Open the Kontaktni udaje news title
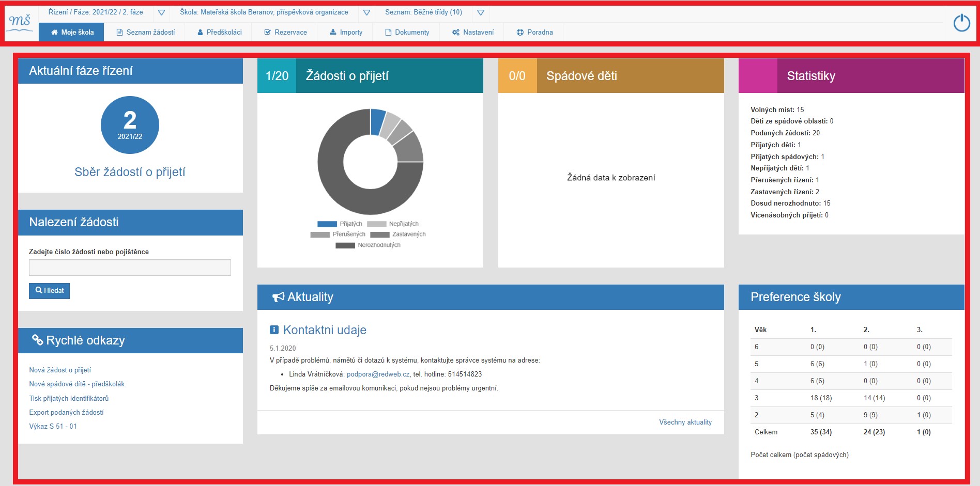Viewport: 980px width, 486px height. pyautogui.click(x=325, y=330)
